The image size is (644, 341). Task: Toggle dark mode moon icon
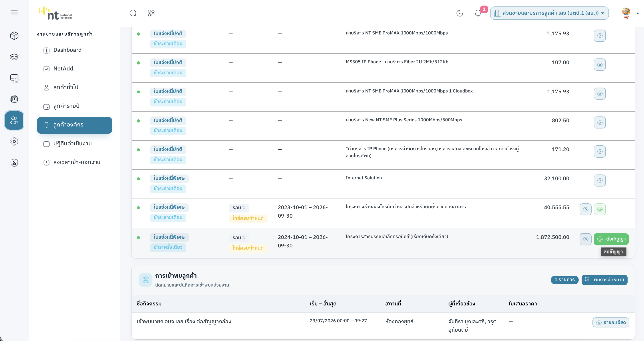[460, 13]
